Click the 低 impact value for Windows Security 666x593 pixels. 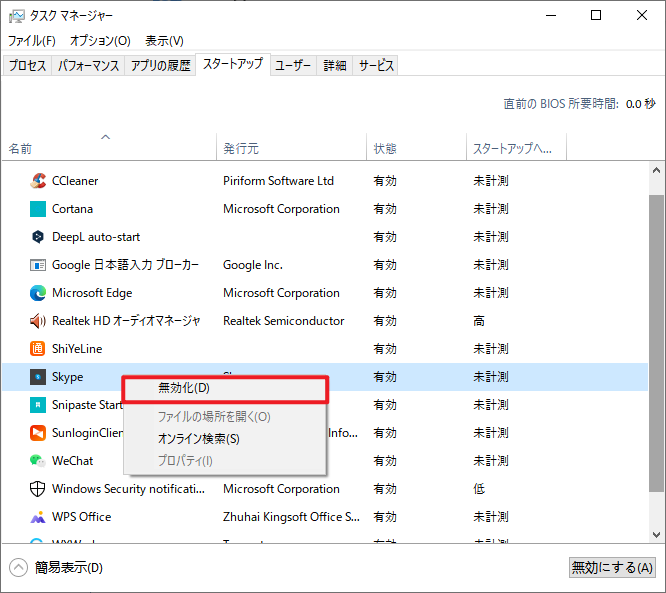click(x=479, y=489)
